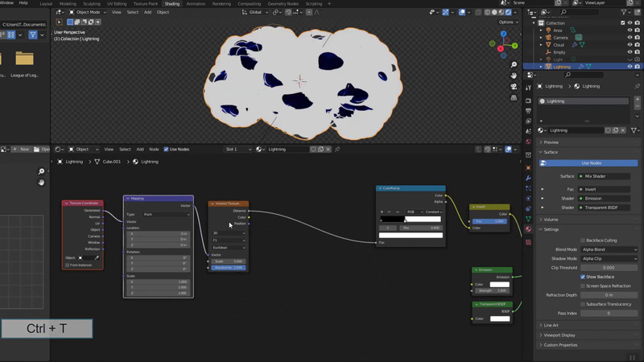This screenshot has height=362, width=644.
Task: Click the viewport zoom magnifier icon
Action: [x=514, y=64]
